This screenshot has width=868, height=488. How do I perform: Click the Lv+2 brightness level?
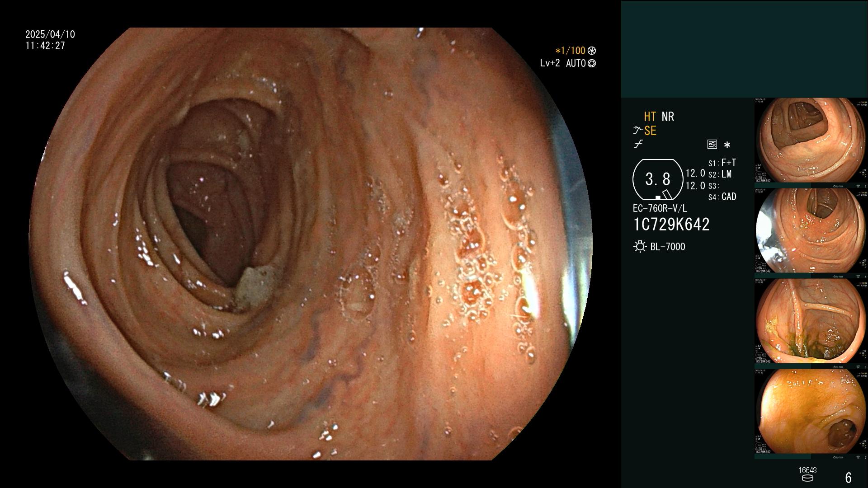[550, 63]
